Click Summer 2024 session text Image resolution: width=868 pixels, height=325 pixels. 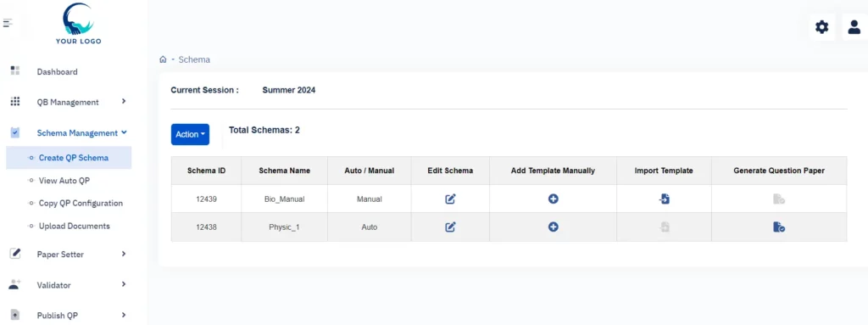click(x=289, y=90)
